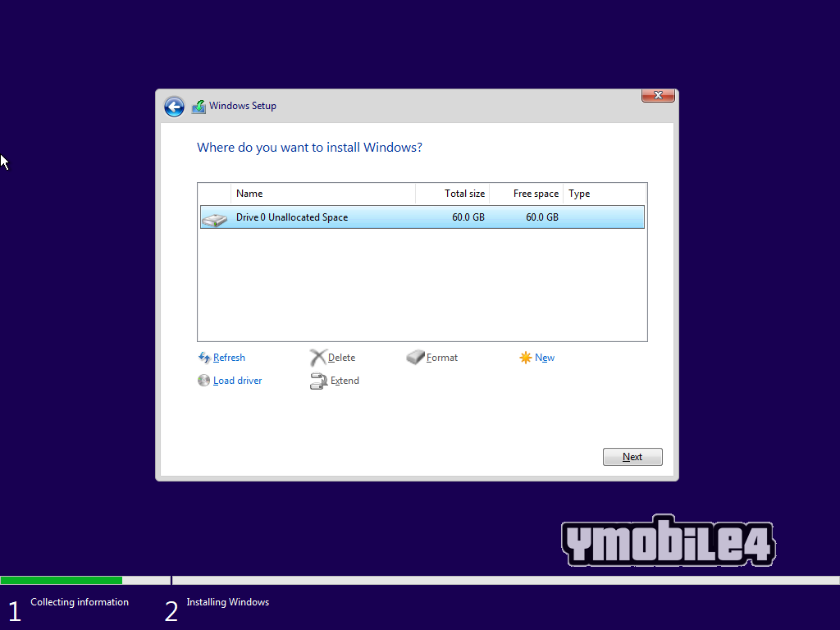Close the Windows Setup dialog
This screenshot has width=840, height=630.
pyautogui.click(x=658, y=95)
